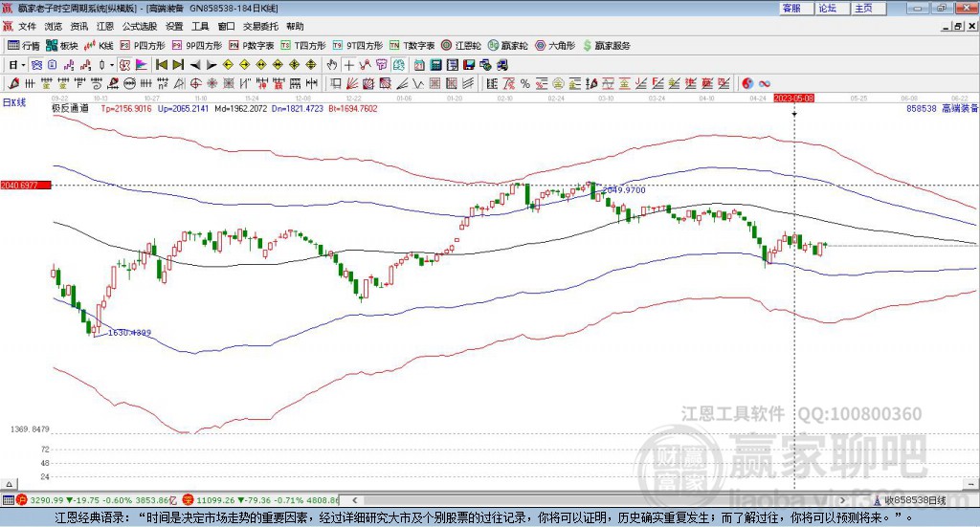Viewport: 980px width, 527px height.
Task: Switch to the K线 chart view
Action: tap(99, 46)
